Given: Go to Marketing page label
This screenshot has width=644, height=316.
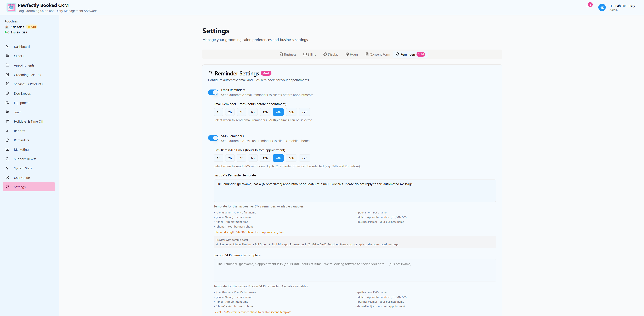Looking at the screenshot, I should [21, 150].
